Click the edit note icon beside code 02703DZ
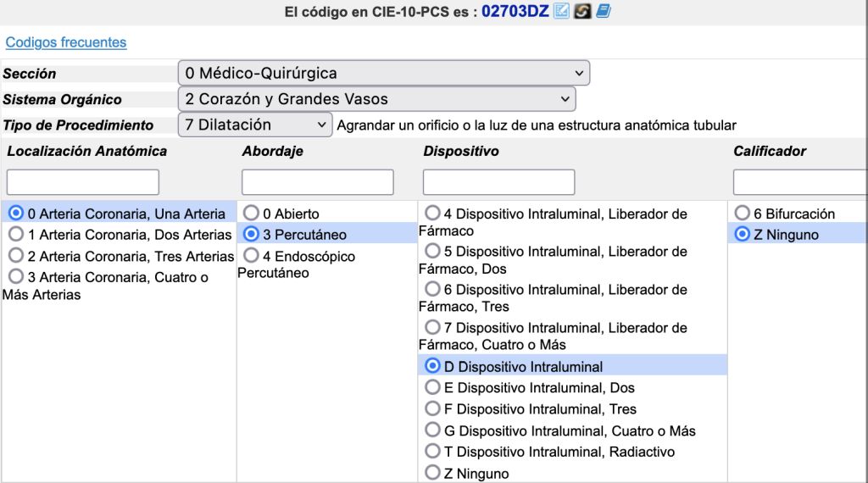 pyautogui.click(x=561, y=12)
